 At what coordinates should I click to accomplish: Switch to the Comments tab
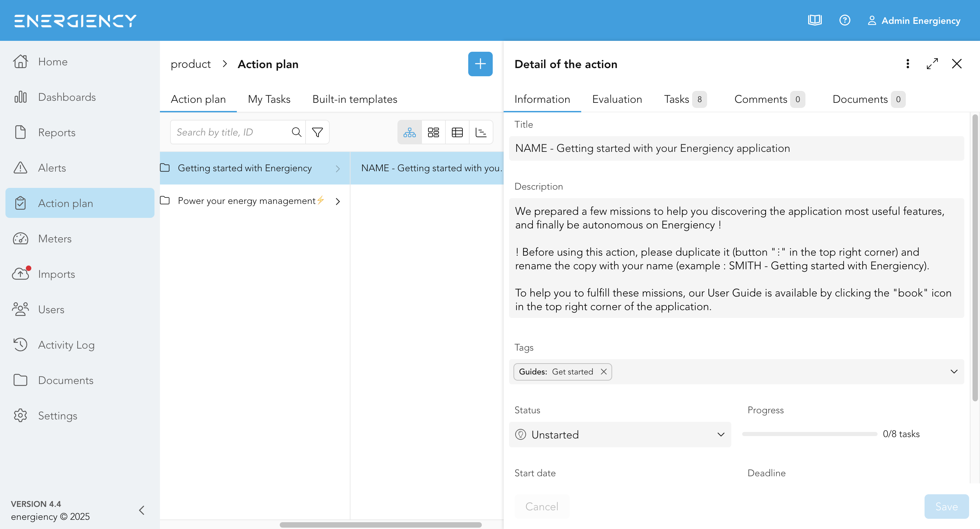(769, 99)
